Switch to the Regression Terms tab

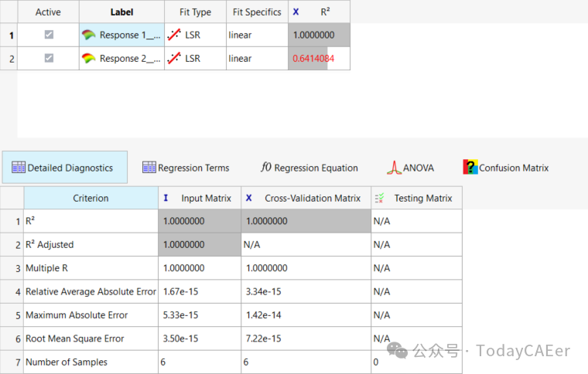tap(186, 168)
